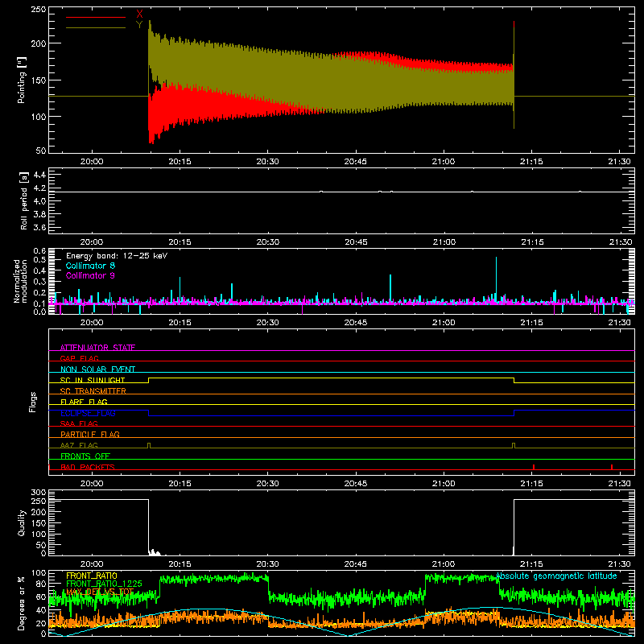Click the tallest cyan modulation spike near 21:09
Screen dimensions: 644x644
[x=496, y=279]
